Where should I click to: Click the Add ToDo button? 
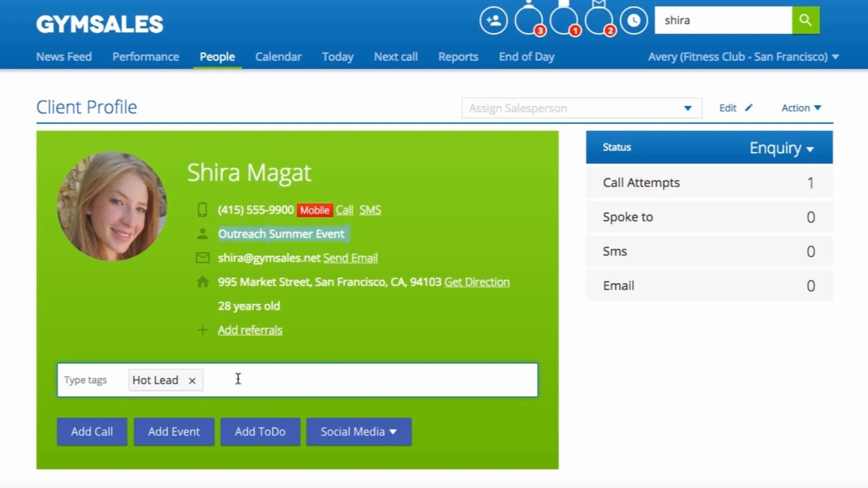tap(260, 432)
